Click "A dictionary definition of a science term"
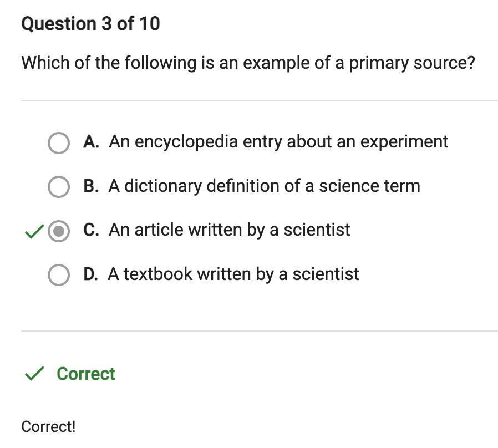 264,186
